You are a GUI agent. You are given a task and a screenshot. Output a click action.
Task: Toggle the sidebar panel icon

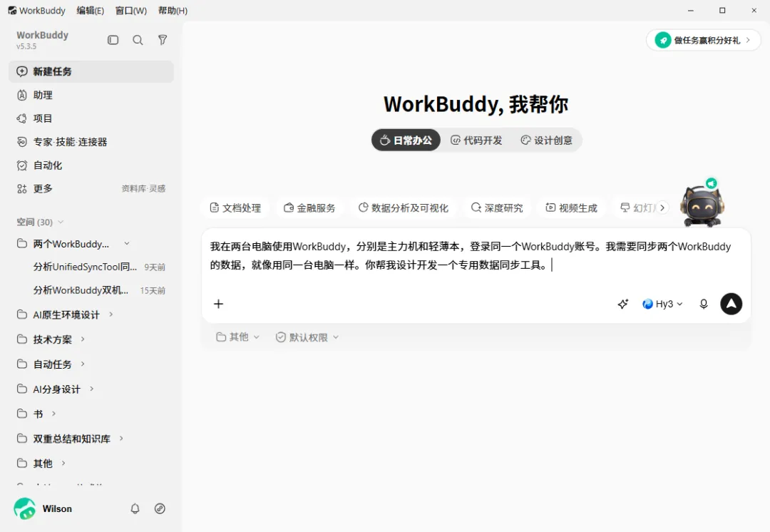(113, 40)
